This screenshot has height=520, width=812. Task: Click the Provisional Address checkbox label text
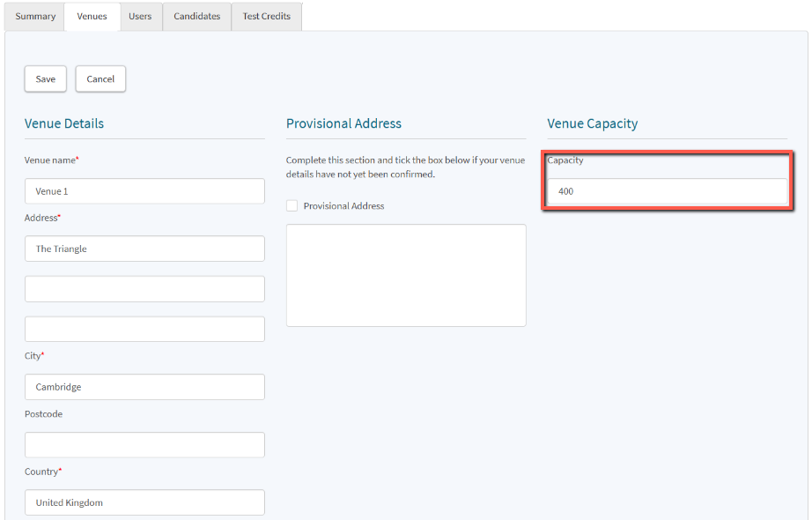click(x=343, y=205)
